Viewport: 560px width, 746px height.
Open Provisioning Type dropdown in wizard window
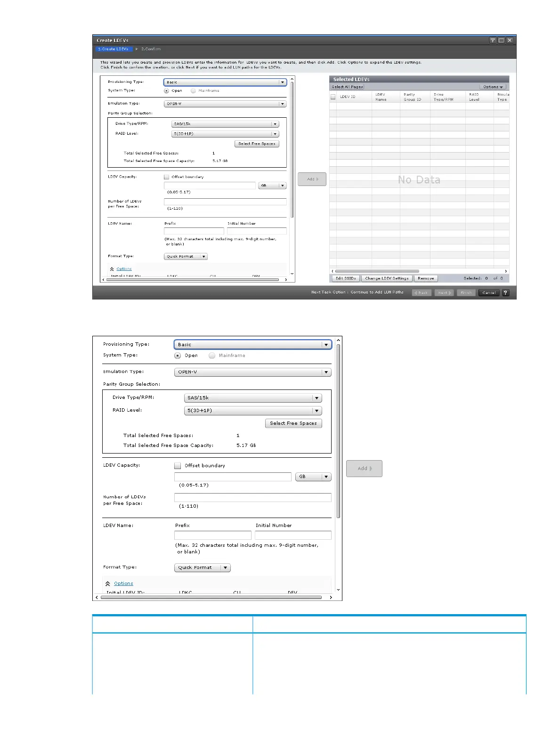tap(225, 82)
